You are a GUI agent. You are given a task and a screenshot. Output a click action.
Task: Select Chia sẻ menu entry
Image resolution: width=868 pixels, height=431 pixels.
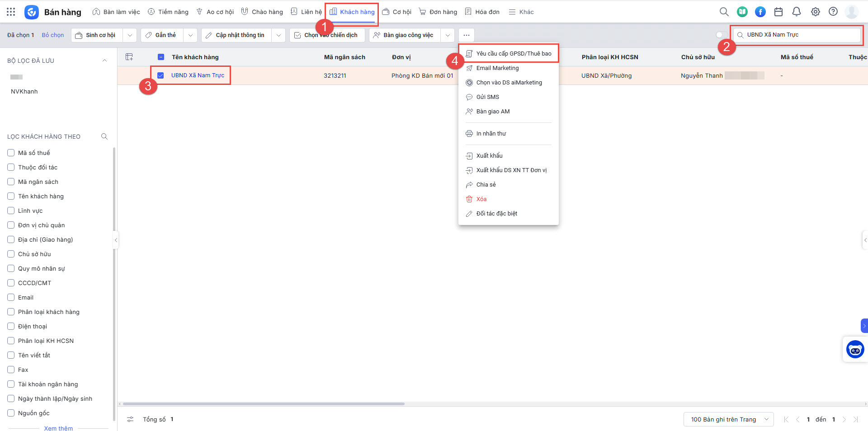pyautogui.click(x=509, y=185)
